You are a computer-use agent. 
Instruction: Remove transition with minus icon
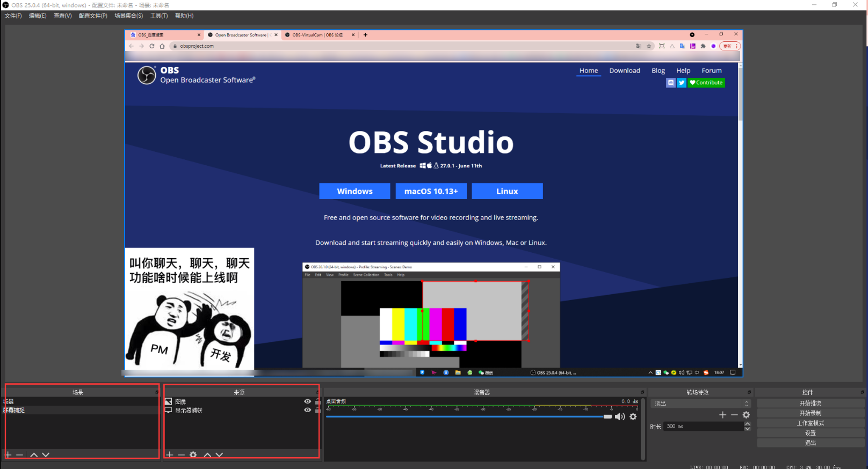pyautogui.click(x=734, y=415)
